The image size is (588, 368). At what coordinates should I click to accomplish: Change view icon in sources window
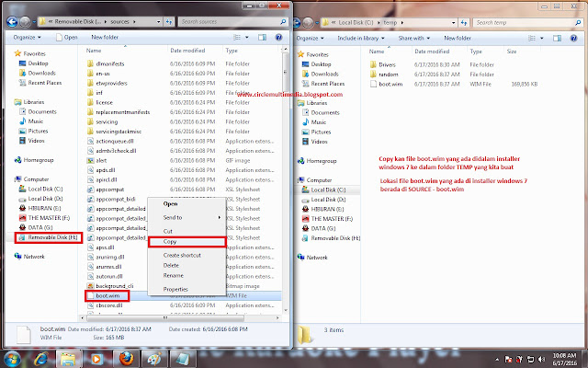[x=237, y=37]
